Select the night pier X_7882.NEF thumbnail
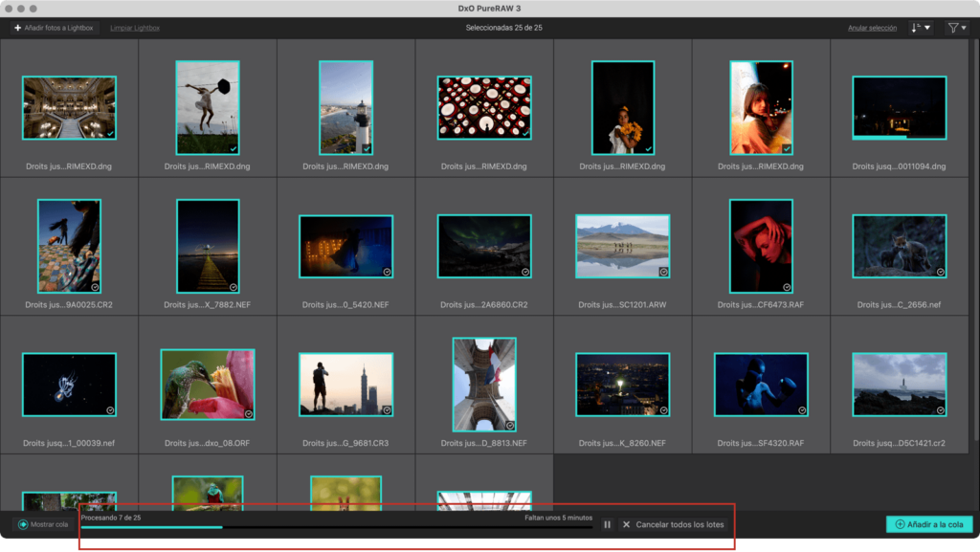The image size is (980, 552). point(208,246)
